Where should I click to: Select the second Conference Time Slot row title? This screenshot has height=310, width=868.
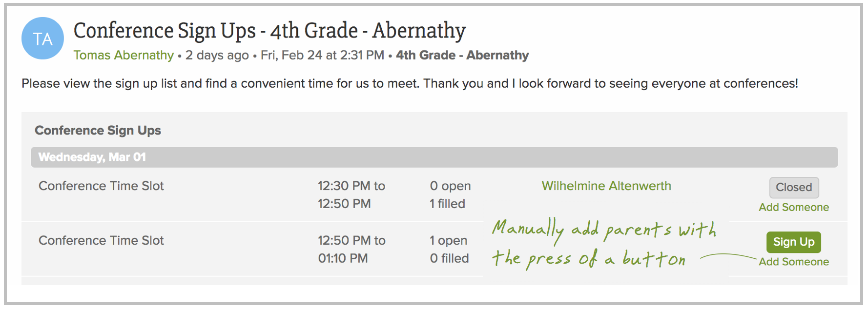pos(101,240)
